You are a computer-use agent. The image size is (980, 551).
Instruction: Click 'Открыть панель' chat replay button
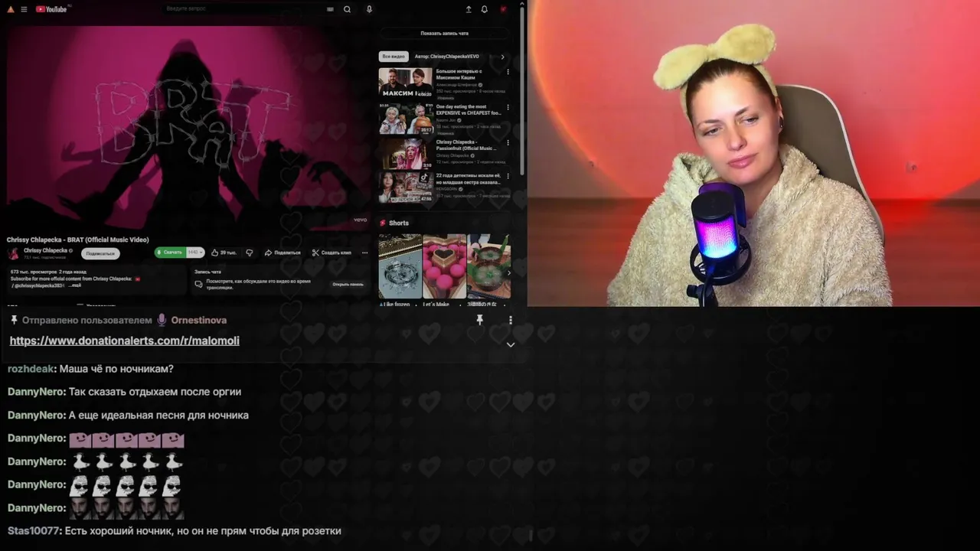[x=348, y=284]
